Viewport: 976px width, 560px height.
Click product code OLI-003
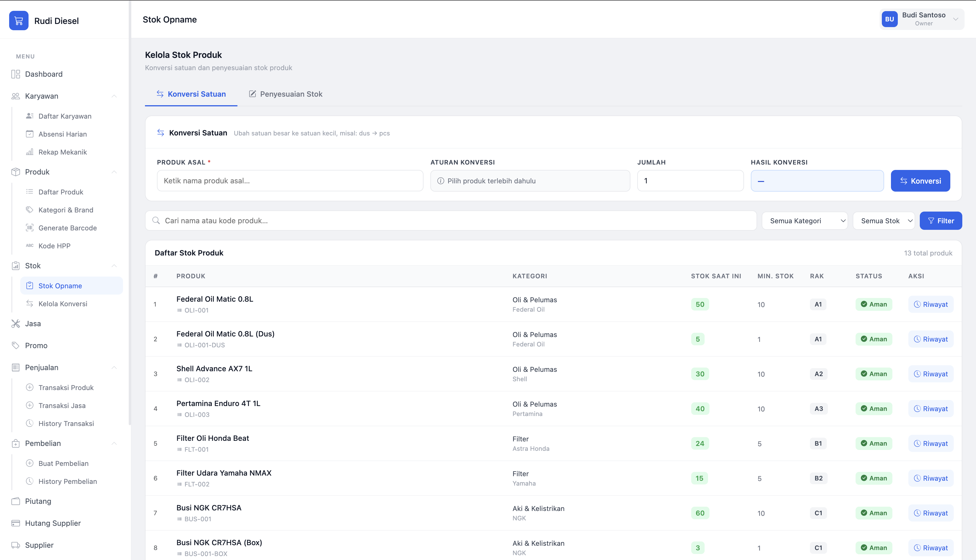[x=197, y=415]
